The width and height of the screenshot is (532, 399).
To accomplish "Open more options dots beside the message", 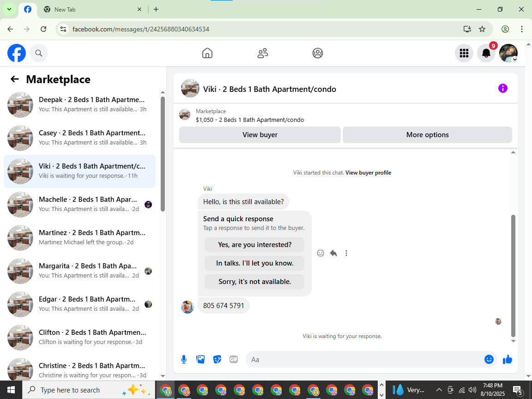I will (346, 253).
